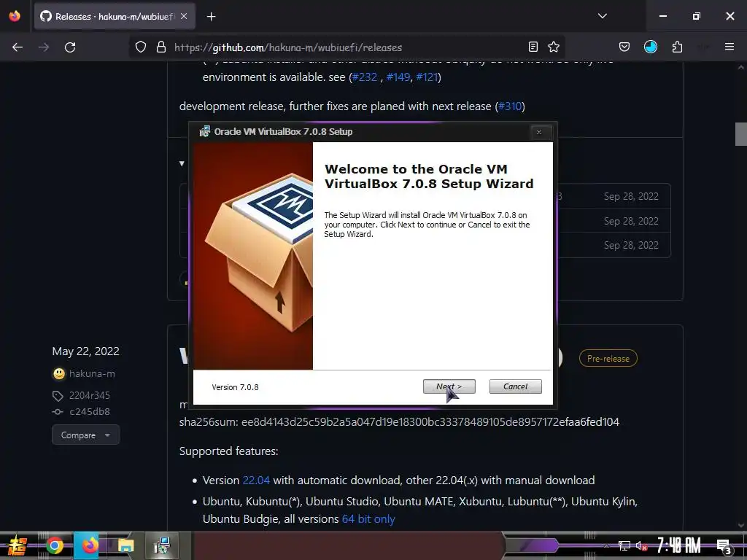Open a new browser tab
Viewport: 747px width, 560px height.
[x=212, y=17]
